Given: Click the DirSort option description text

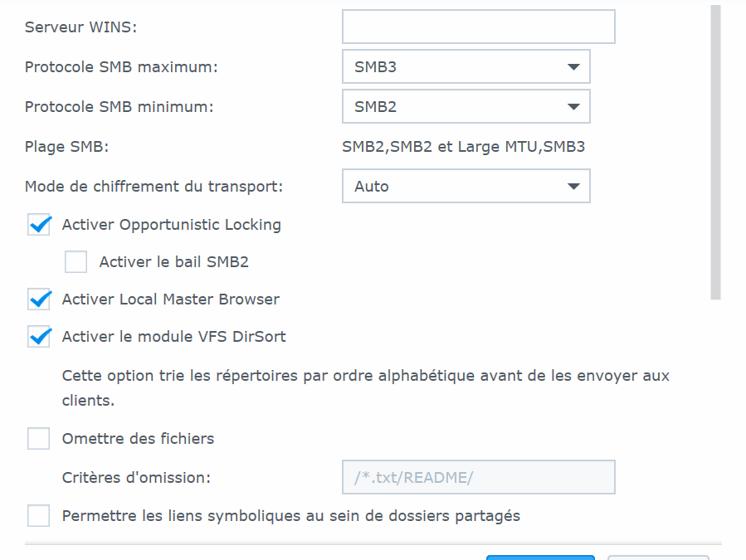Looking at the screenshot, I should pos(365,387).
